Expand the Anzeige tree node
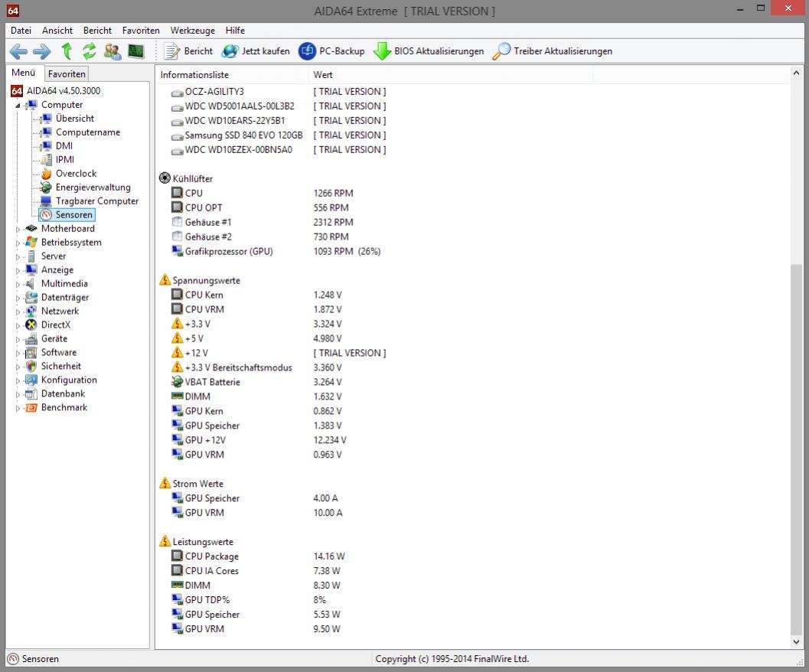Screen dimensions: 809x672 click(x=18, y=270)
